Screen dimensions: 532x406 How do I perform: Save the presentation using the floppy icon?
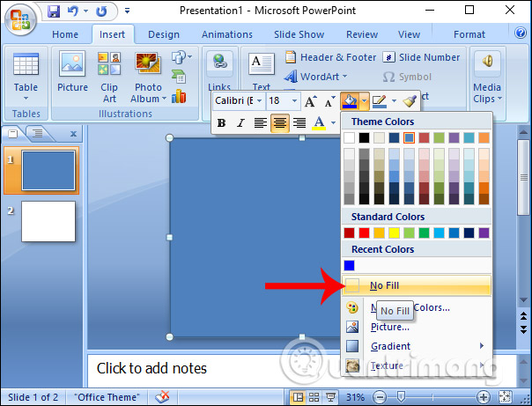click(x=53, y=11)
